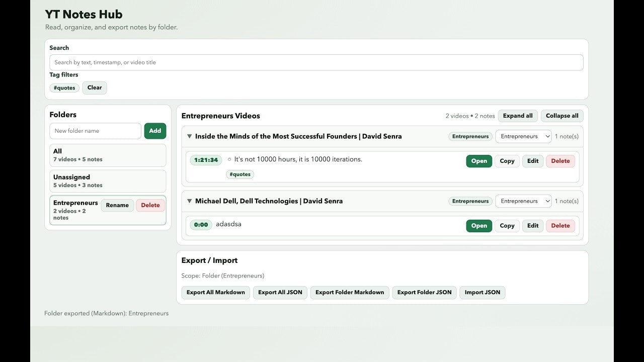Viewport: 644px width, 362px height.
Task: Open folder dropdown for Michael Dell video
Action: 523,201
